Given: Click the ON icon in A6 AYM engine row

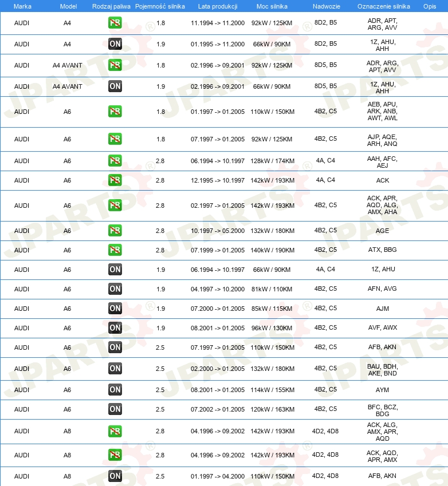Looking at the screenshot, I should point(115,390).
